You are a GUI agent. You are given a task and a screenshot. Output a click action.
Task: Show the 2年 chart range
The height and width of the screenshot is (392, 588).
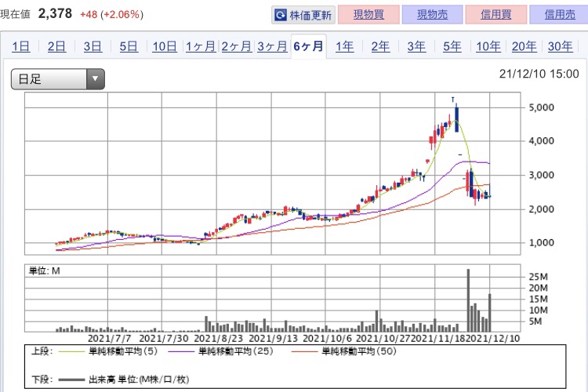(x=380, y=46)
